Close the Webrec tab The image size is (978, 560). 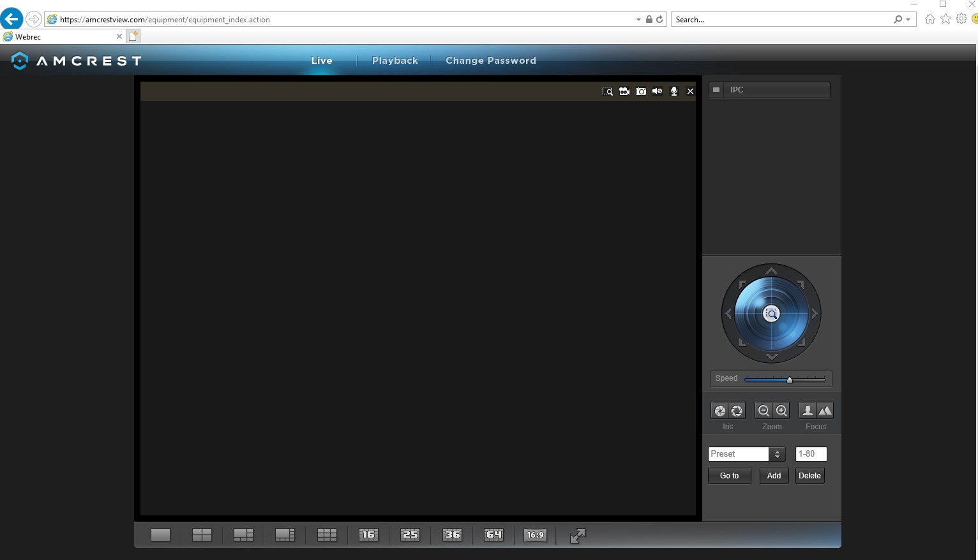pyautogui.click(x=119, y=36)
